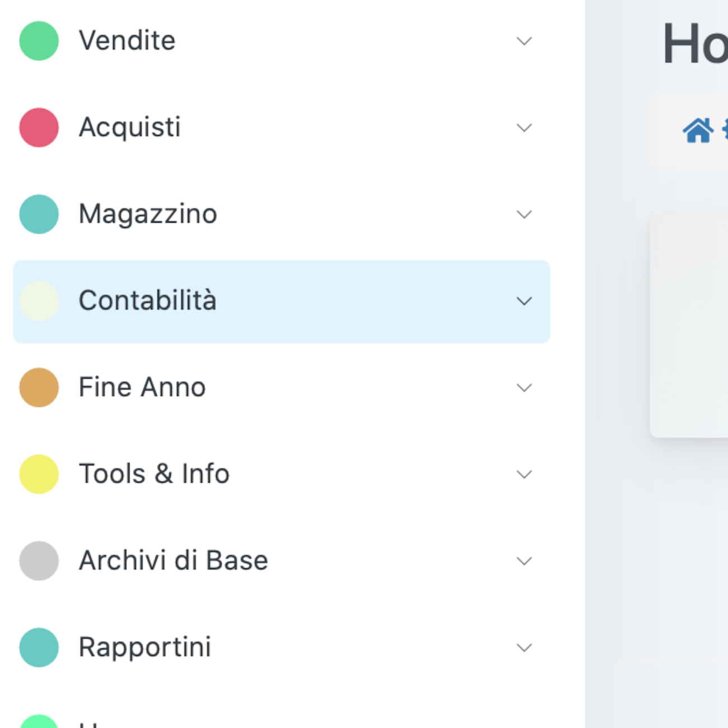Expand the Acquisti menu chevron

(524, 128)
